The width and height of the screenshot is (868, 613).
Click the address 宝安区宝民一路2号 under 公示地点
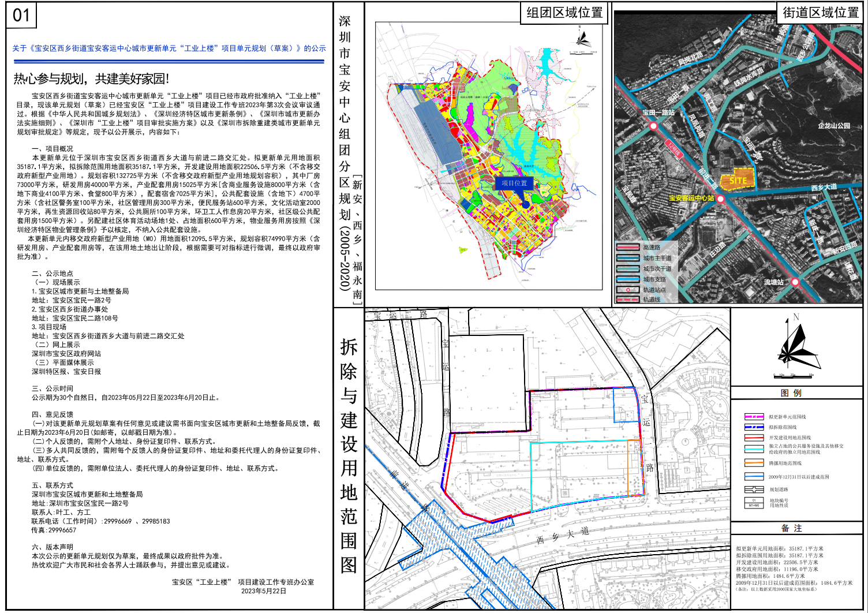click(x=72, y=301)
